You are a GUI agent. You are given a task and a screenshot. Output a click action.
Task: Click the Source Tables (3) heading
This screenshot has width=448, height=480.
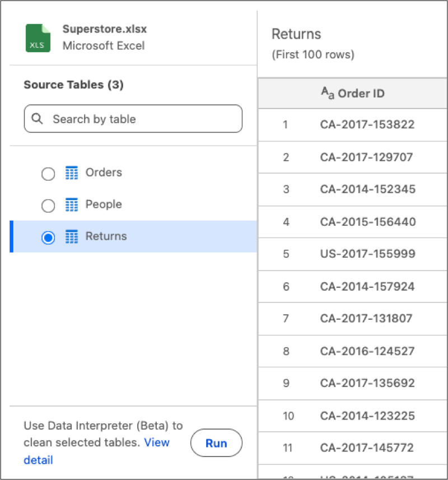pos(74,85)
